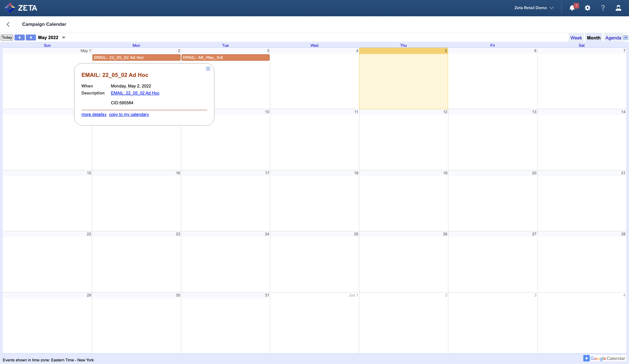Close the event details popup
This screenshot has width=629, height=364.
pyautogui.click(x=208, y=69)
